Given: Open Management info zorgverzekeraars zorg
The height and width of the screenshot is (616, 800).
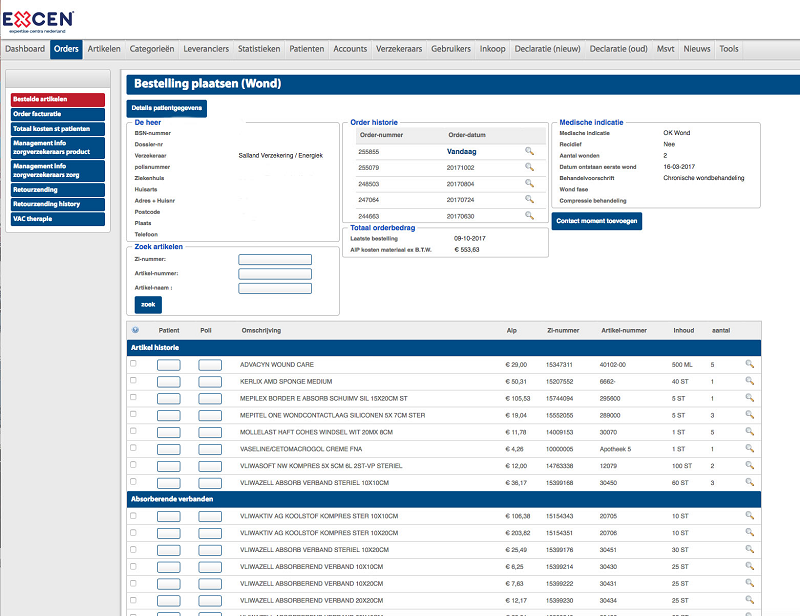Looking at the screenshot, I should pos(58,170).
